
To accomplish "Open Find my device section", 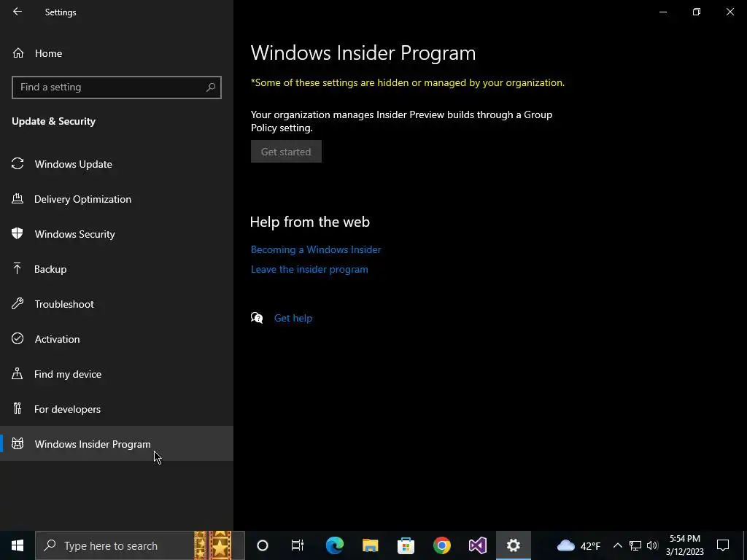I will [x=117, y=374].
